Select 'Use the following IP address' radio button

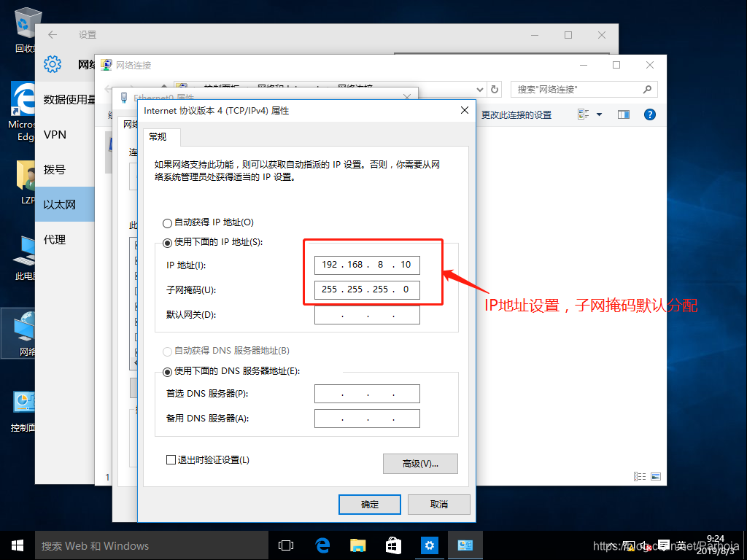tap(167, 243)
